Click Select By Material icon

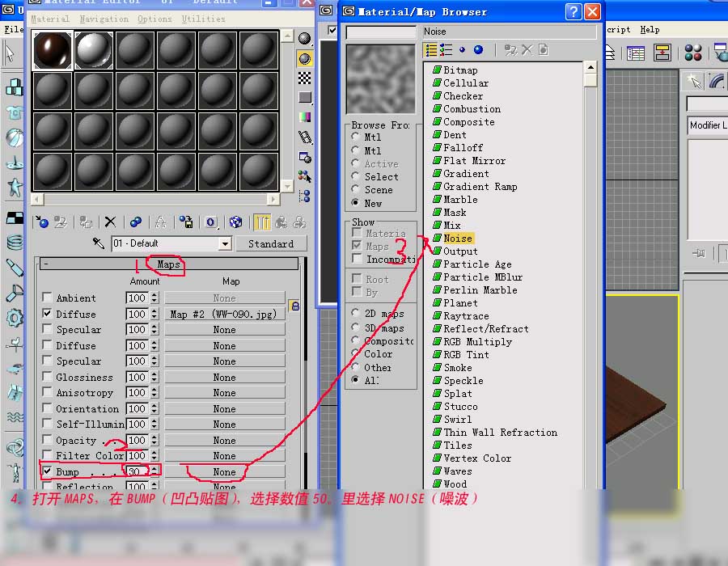pyautogui.click(x=305, y=176)
